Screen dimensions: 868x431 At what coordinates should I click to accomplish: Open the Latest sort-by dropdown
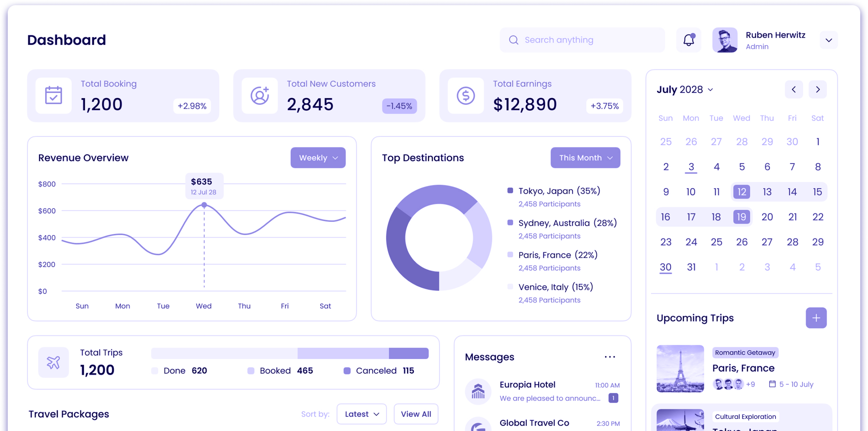361,414
